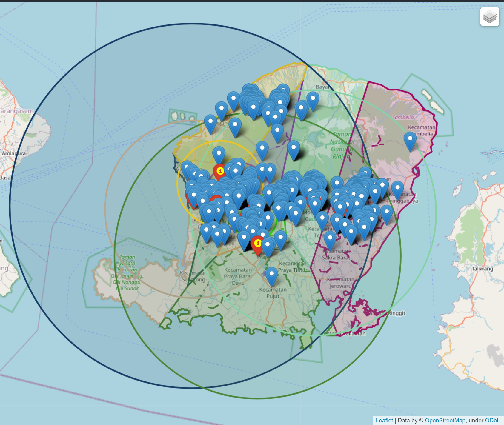Click the Kecamatan Jerowaru label

[x=341, y=283]
